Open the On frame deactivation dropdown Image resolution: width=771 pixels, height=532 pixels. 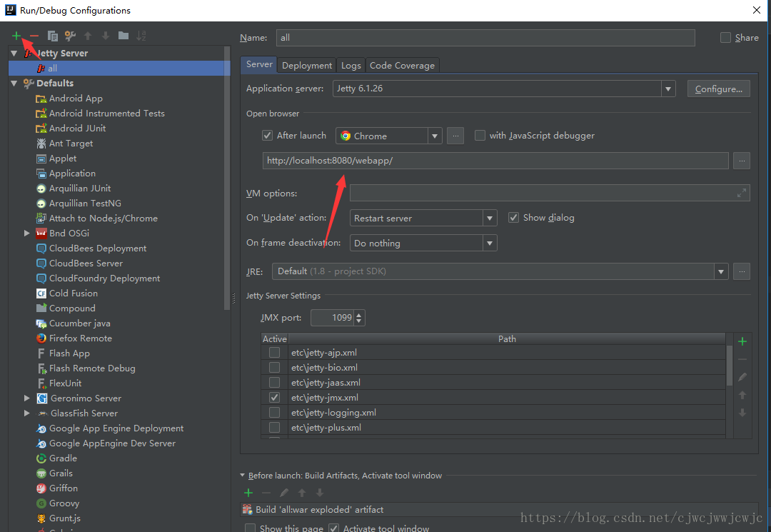point(489,243)
